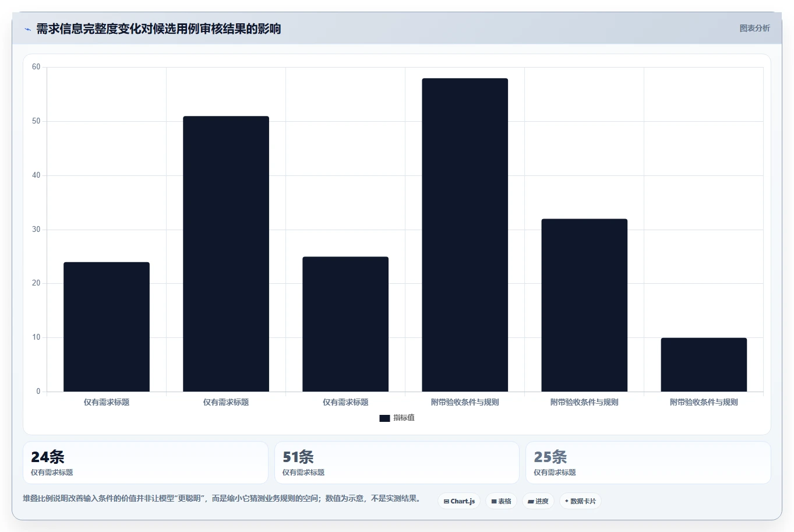The image size is (794, 532).
Task: Click the bar with value 25
Action: (x=345, y=324)
